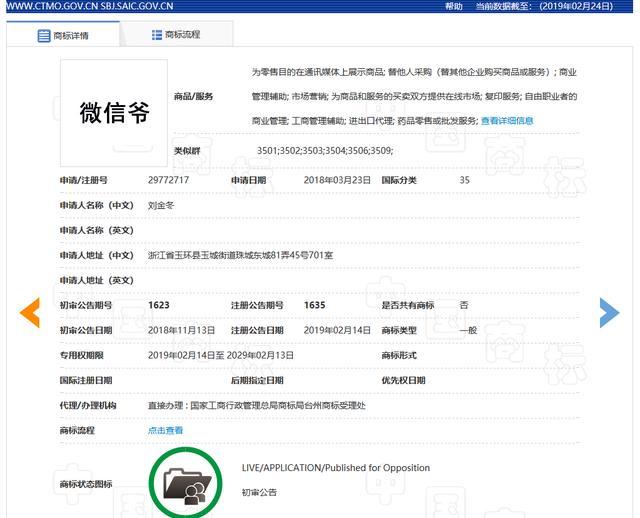Click the 申请/注册号 label
This screenshot has width=640, height=518.
coord(84,180)
